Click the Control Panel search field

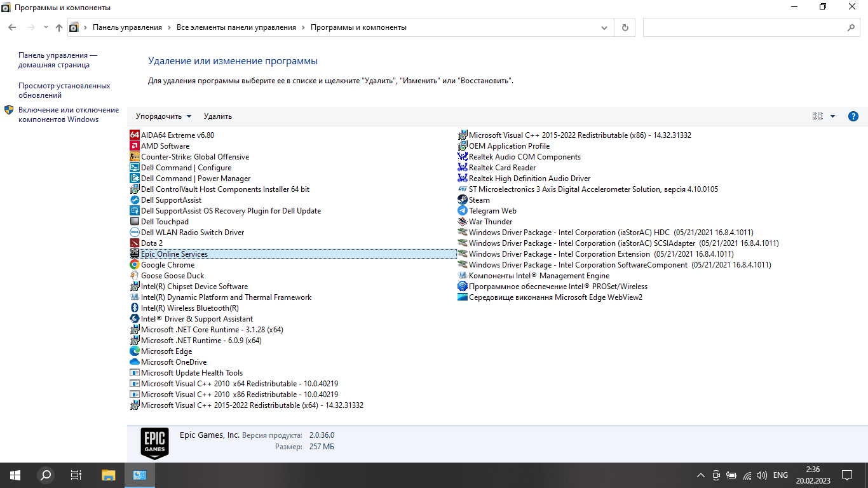752,27
